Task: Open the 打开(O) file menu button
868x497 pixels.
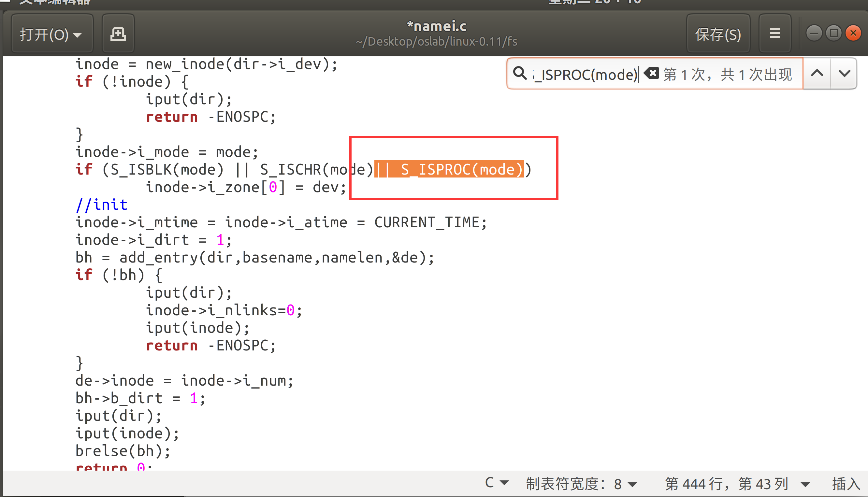Action: [52, 34]
